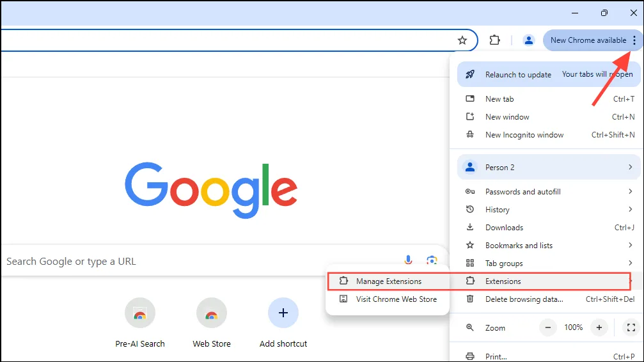Image resolution: width=644 pixels, height=362 pixels.
Task: Expand Passwords and autofill submenu arrow
Action: coord(630,191)
